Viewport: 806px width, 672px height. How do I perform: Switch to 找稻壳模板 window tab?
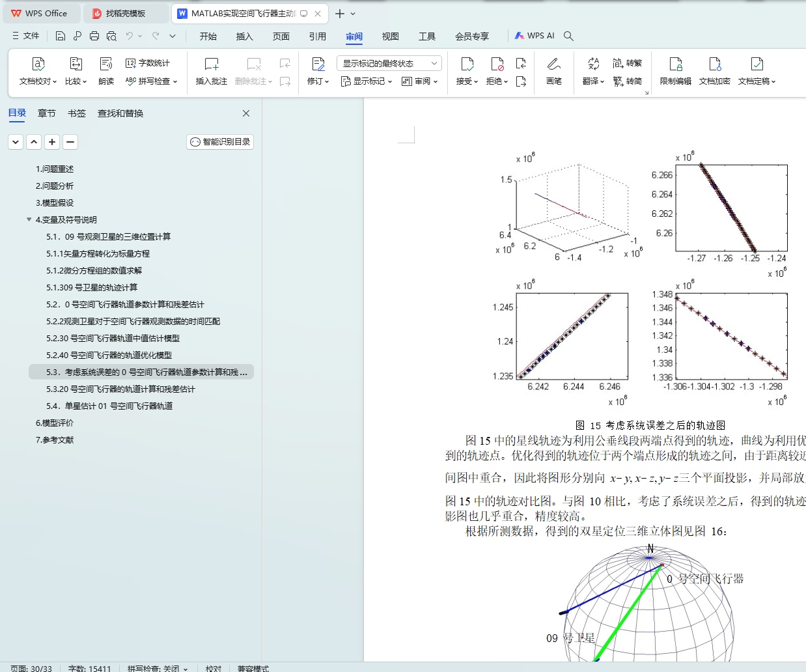tap(126, 13)
